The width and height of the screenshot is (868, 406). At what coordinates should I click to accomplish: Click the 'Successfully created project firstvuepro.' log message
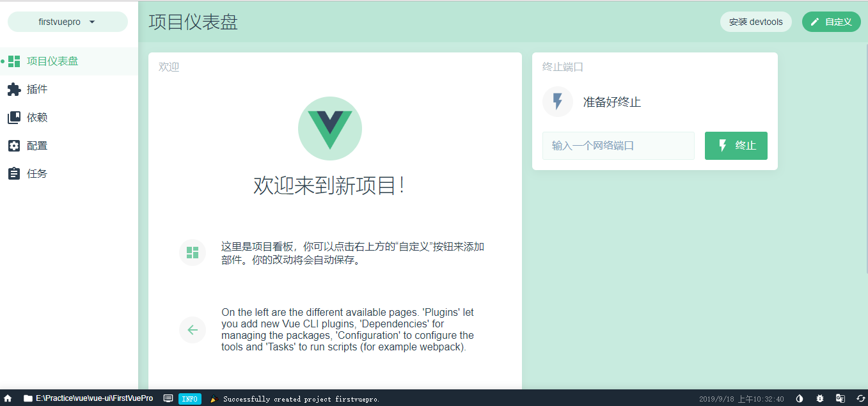301,399
